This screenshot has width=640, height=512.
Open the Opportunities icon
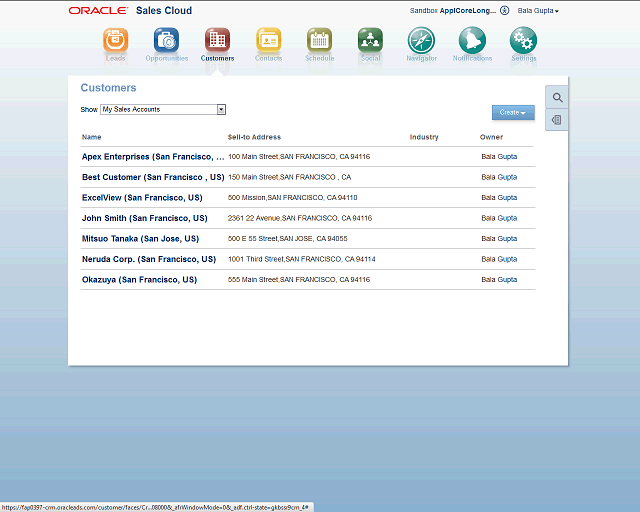click(x=167, y=40)
